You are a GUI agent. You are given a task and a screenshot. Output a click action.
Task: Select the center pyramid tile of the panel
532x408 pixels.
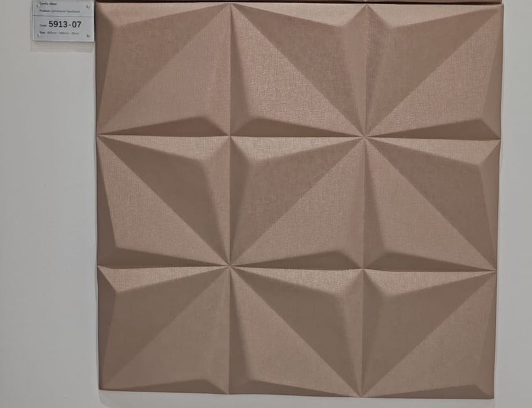[x=298, y=200]
